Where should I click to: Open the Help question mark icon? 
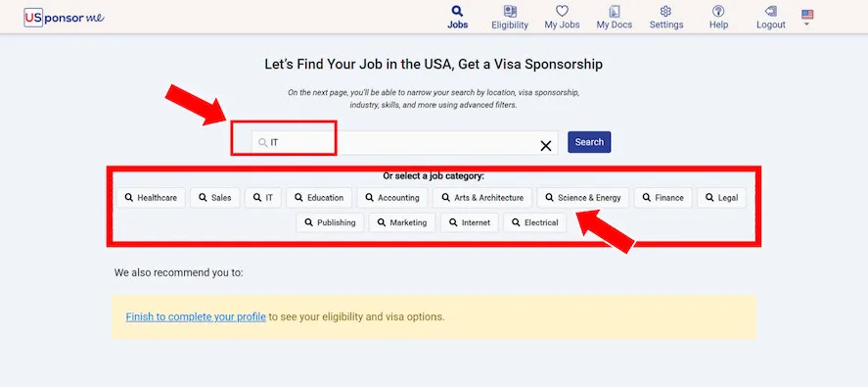tap(718, 11)
